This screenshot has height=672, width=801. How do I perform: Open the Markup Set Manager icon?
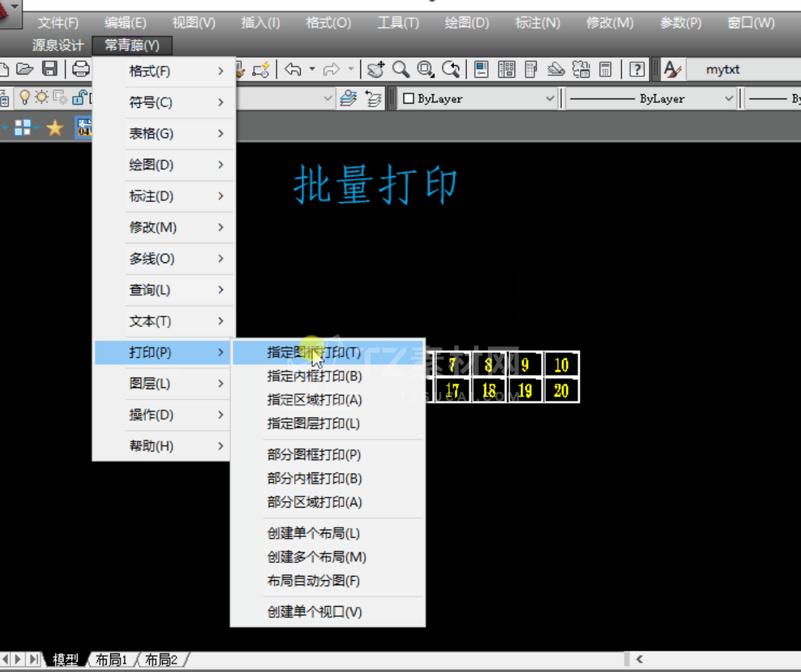click(581, 69)
